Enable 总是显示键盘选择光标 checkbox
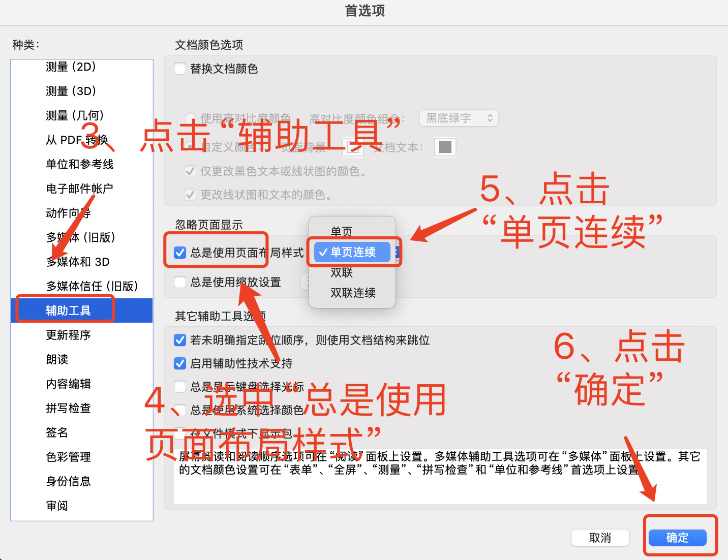This screenshot has width=728, height=560. [180, 387]
